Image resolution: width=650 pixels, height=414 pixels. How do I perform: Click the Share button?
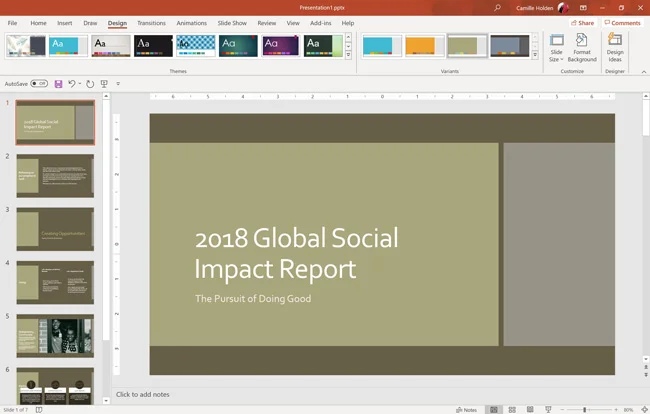coord(582,23)
